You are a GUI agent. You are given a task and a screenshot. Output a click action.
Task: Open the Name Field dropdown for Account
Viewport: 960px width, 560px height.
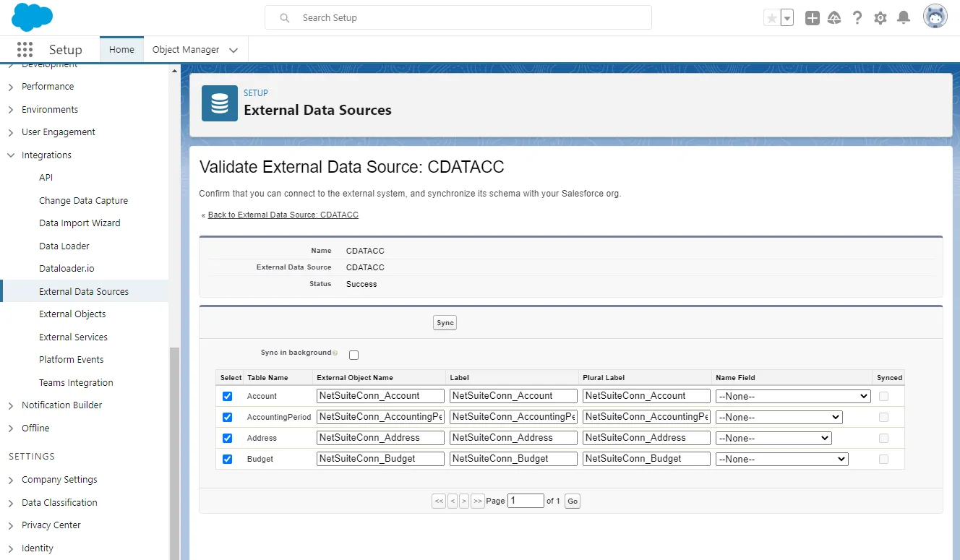coord(792,395)
